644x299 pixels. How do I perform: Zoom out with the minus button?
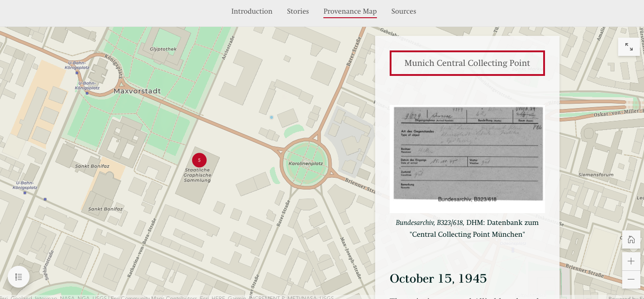[631, 279]
